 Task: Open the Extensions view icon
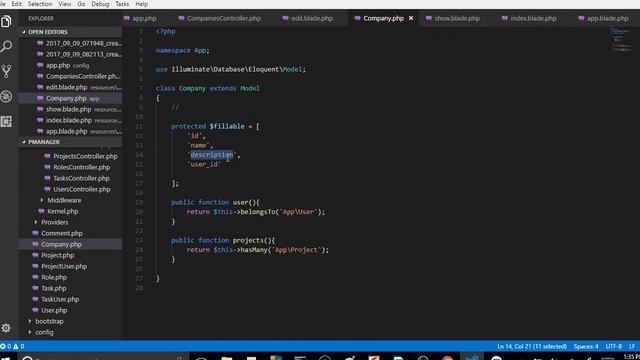click(6, 121)
